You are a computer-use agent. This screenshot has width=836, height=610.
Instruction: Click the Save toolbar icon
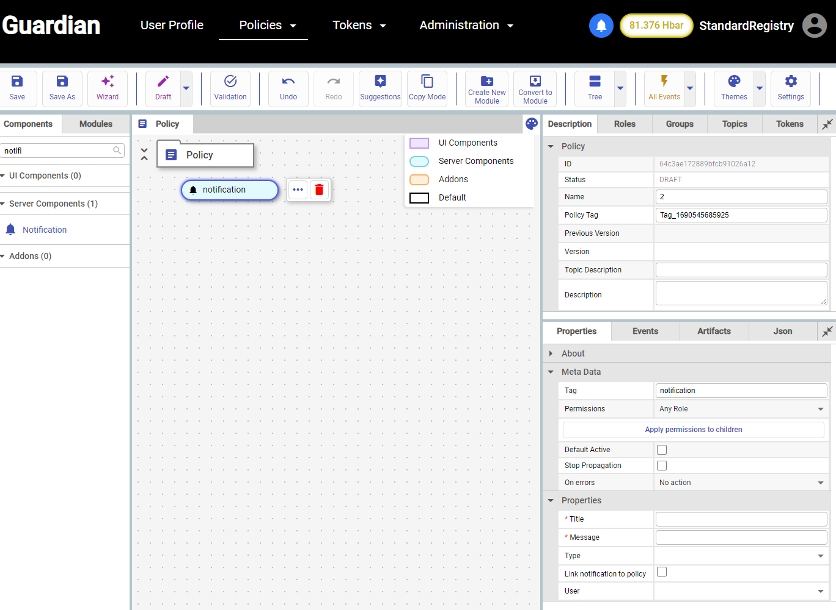(x=17, y=87)
